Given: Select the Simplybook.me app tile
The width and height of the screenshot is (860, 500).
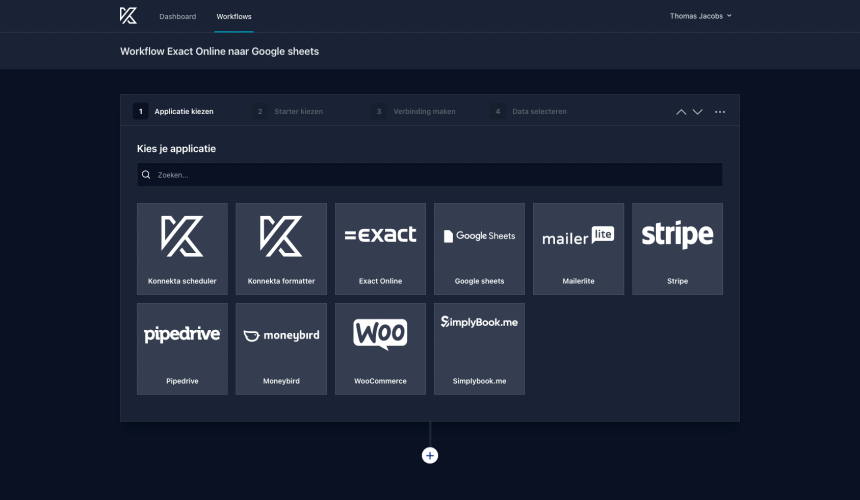Looking at the screenshot, I should [479, 349].
